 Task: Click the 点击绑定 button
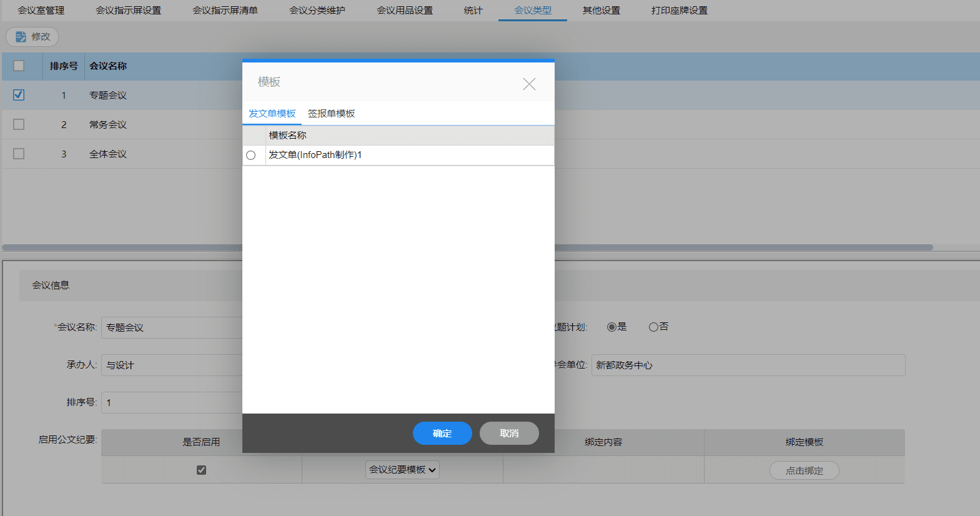[x=804, y=470]
